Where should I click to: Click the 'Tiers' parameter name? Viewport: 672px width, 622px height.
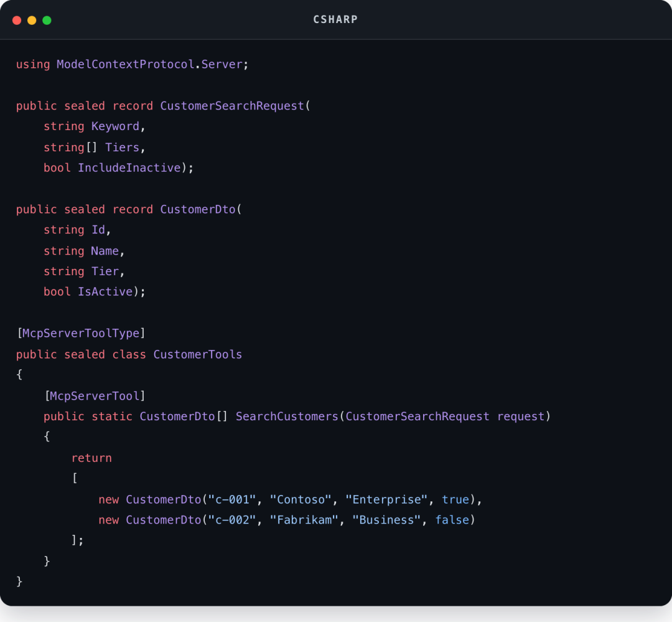[122, 147]
